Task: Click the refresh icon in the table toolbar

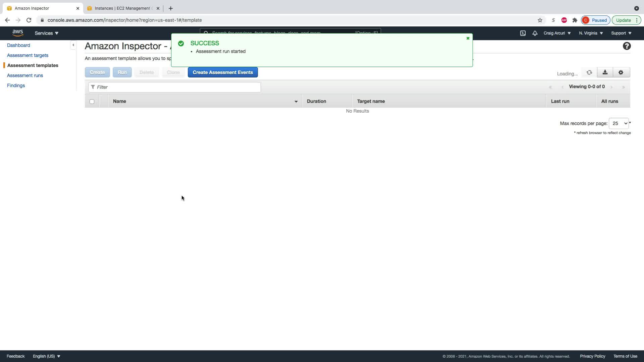Action: pyautogui.click(x=589, y=72)
